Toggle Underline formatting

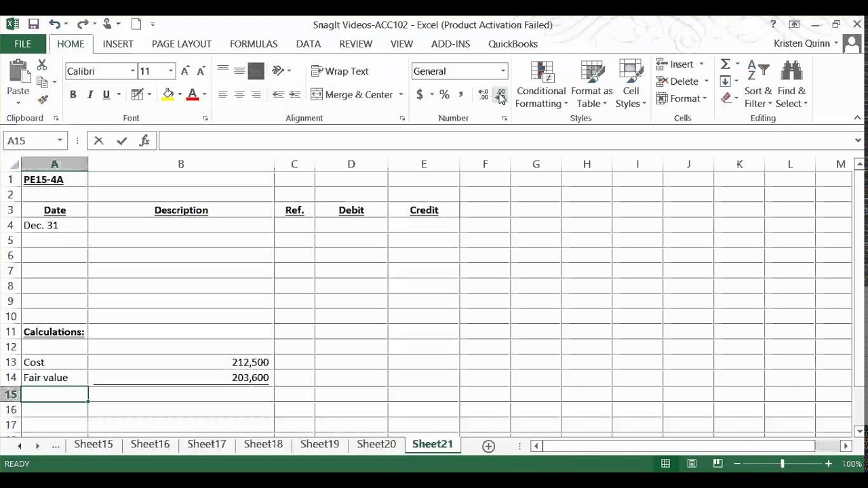[x=106, y=94]
